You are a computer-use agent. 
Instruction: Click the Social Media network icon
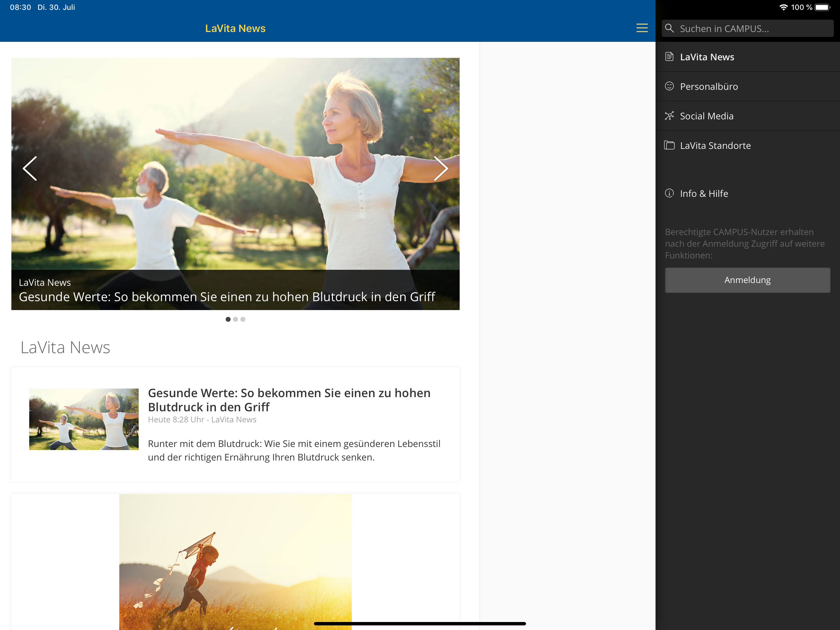point(669,116)
